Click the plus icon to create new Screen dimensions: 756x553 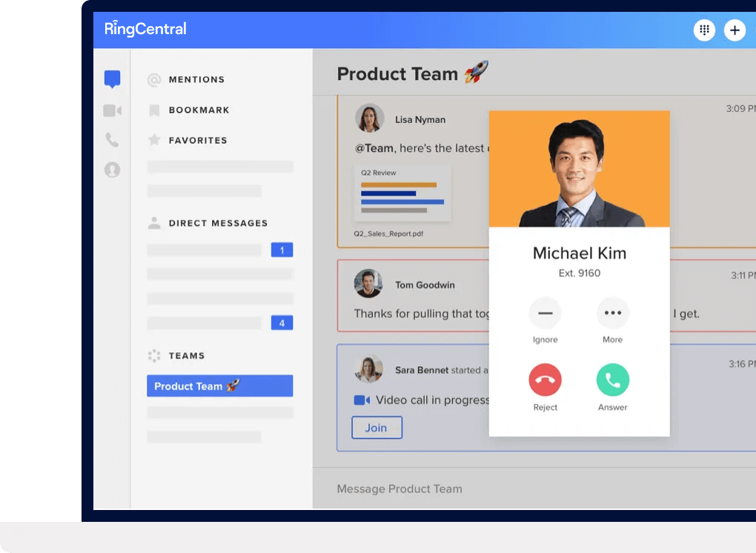coord(735,30)
